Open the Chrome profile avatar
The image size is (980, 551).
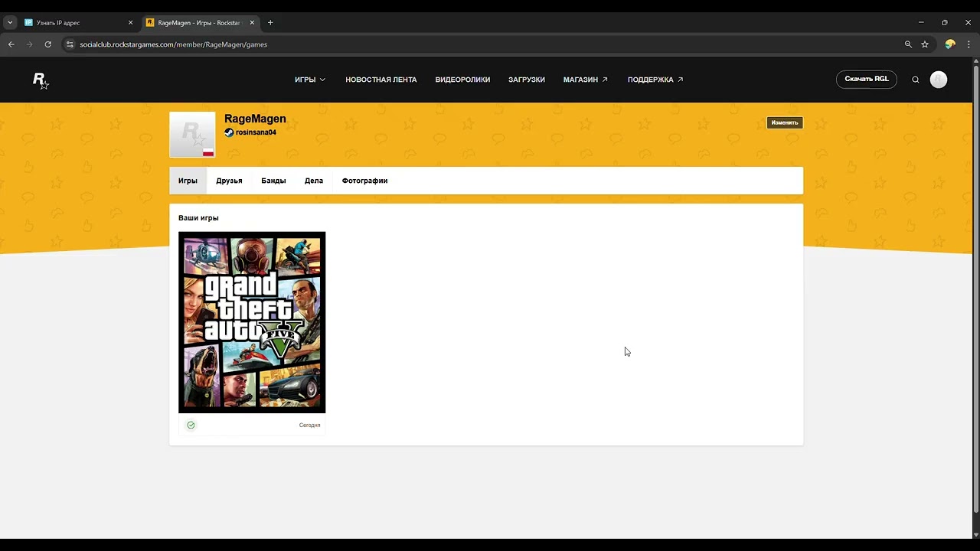click(950, 44)
